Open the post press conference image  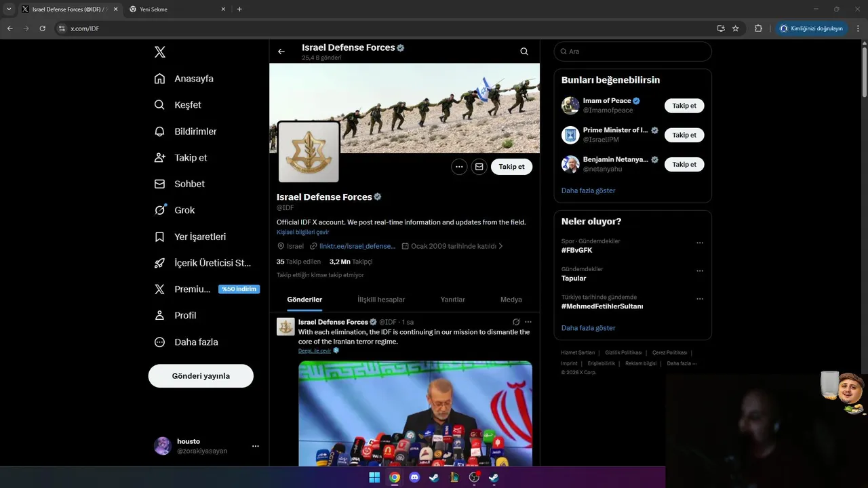click(x=415, y=413)
